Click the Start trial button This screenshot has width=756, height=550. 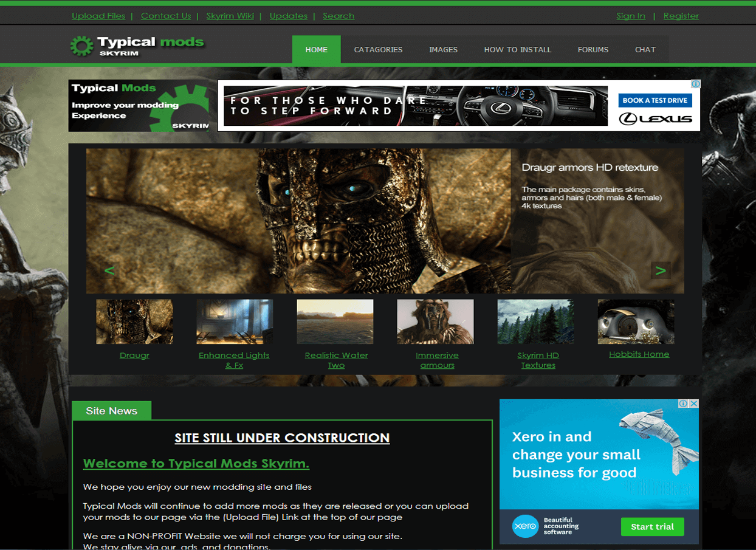pos(652,527)
